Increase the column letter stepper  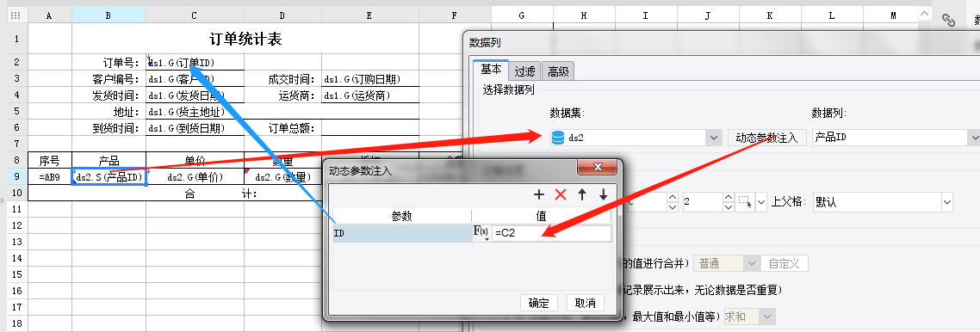pos(673,197)
